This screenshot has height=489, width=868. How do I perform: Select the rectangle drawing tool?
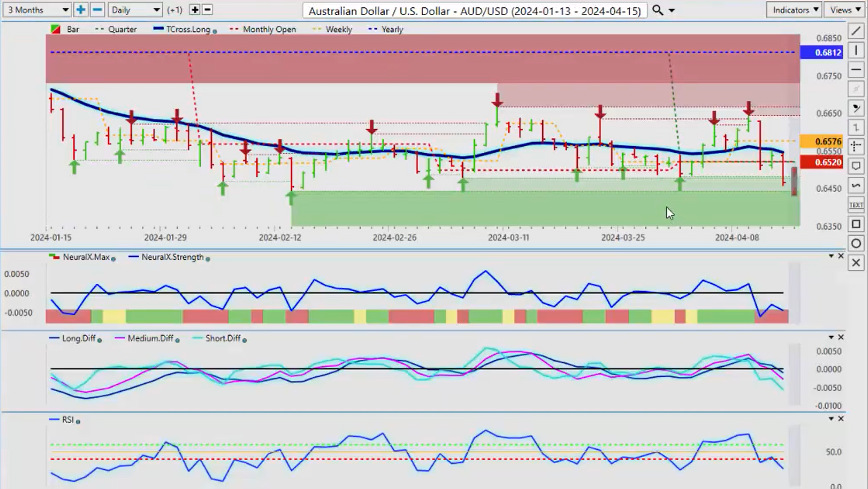click(855, 224)
